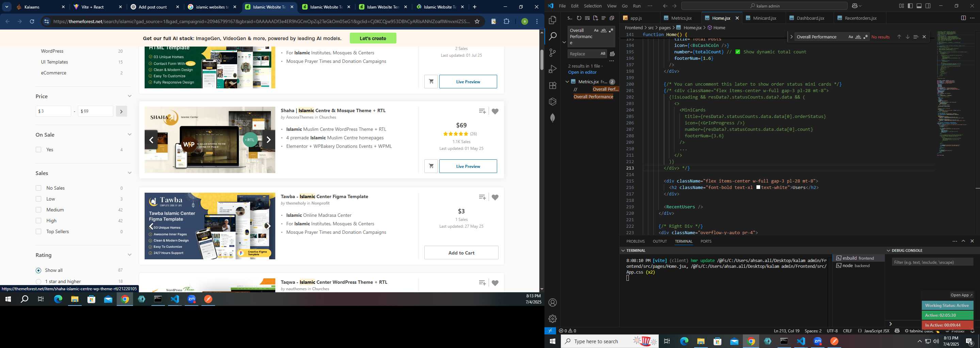The height and width of the screenshot is (348, 980).
Task: Open the PROBLEMS panel tab
Action: pyautogui.click(x=635, y=241)
